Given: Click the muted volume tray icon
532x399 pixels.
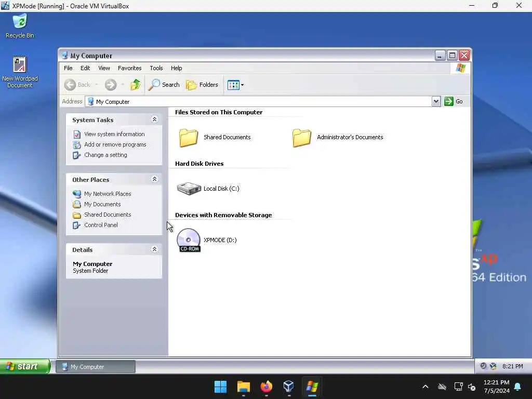Looking at the screenshot, I should tap(472, 387).
